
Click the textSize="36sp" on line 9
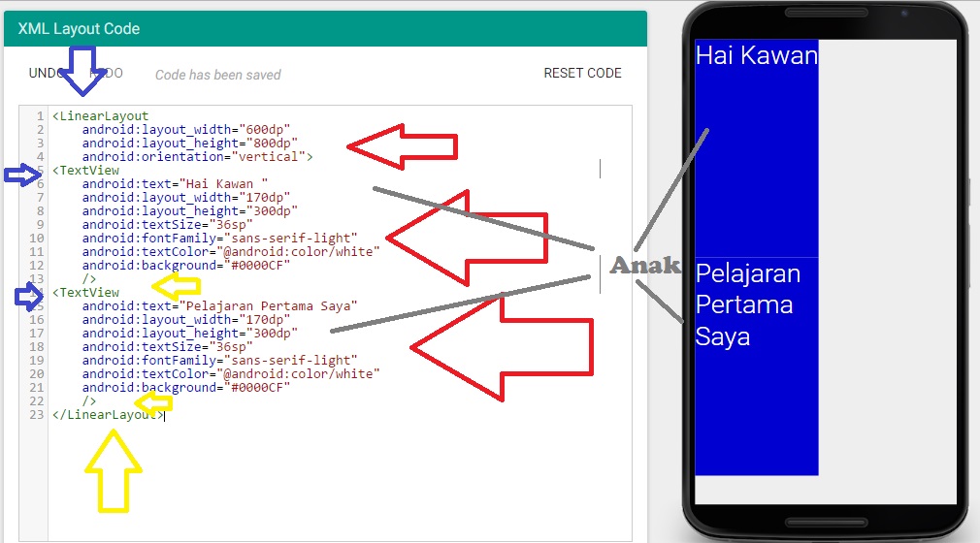[x=168, y=225]
